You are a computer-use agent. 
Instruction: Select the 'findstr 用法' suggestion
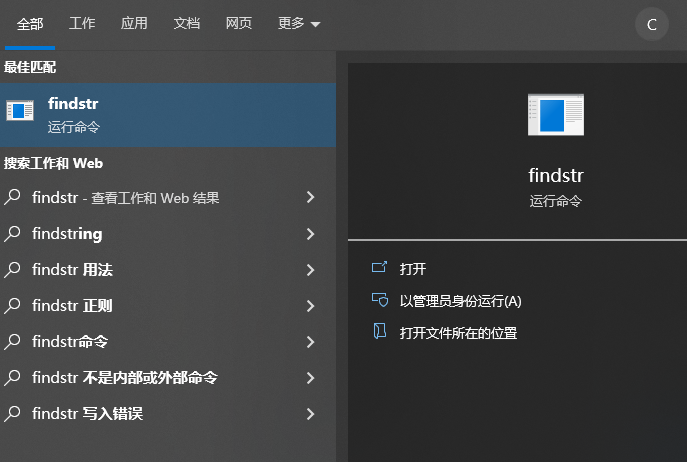(x=168, y=270)
